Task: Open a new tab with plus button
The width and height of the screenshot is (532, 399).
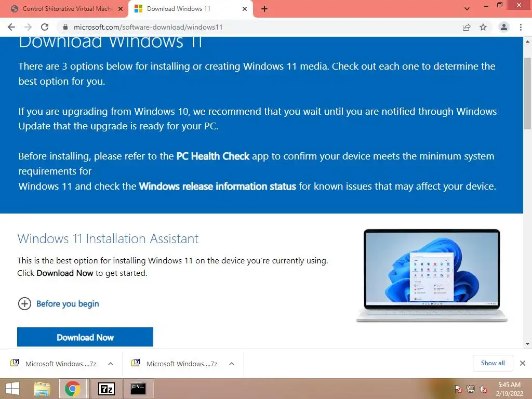Action: coord(264,9)
